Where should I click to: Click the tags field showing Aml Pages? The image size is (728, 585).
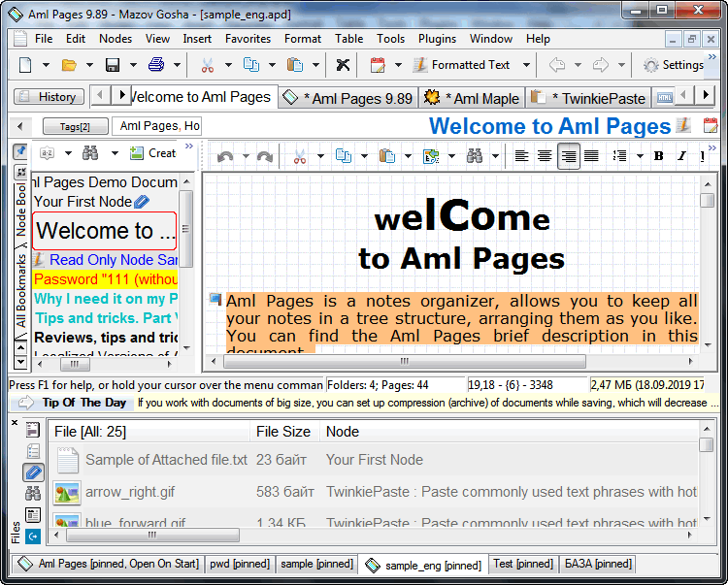tap(157, 126)
